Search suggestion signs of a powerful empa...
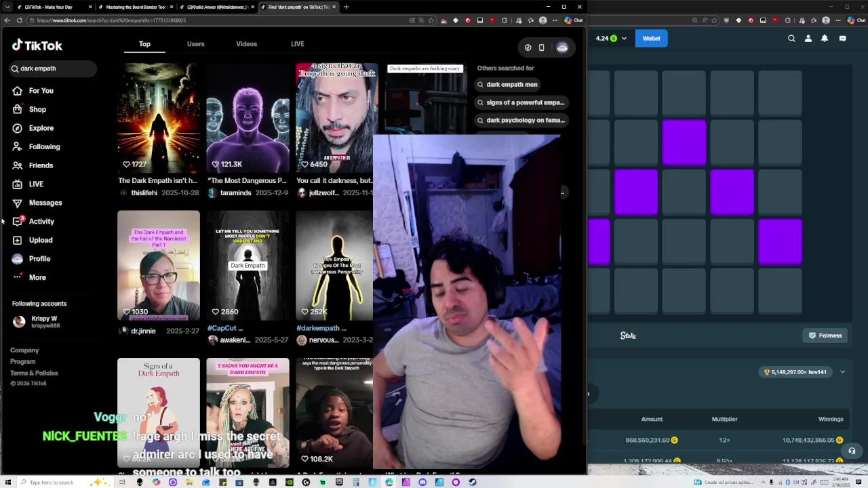868x488 pixels. click(521, 102)
